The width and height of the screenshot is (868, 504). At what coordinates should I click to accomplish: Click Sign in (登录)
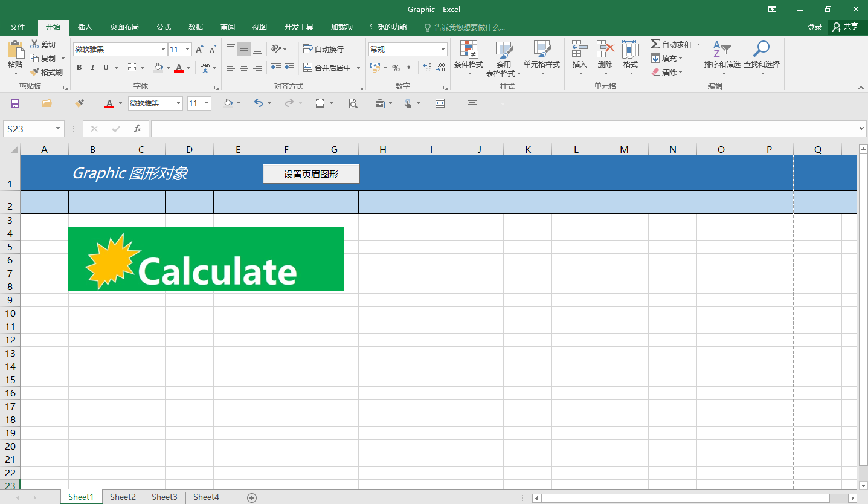[x=815, y=27]
